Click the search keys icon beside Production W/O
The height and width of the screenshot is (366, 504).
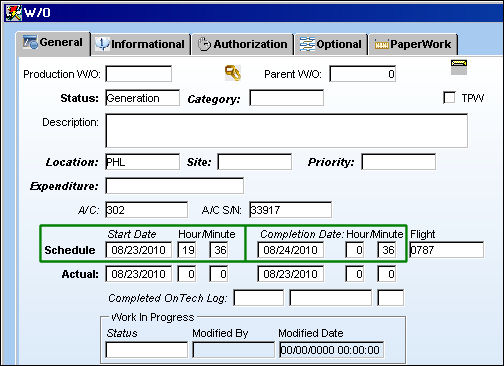tap(233, 73)
